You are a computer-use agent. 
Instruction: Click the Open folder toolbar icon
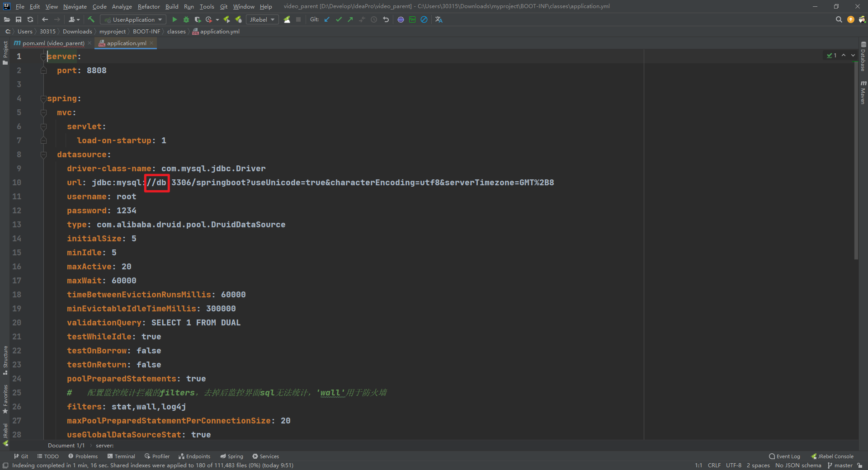point(7,19)
